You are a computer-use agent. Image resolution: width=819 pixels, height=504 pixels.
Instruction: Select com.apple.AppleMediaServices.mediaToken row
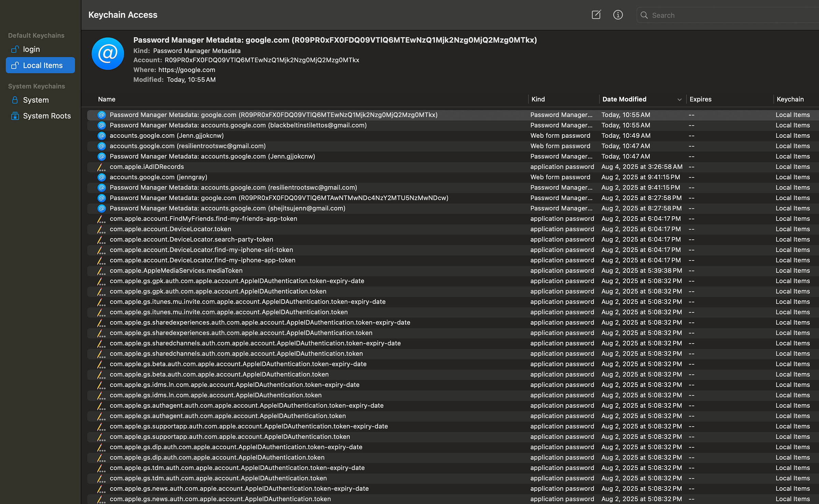pos(176,271)
